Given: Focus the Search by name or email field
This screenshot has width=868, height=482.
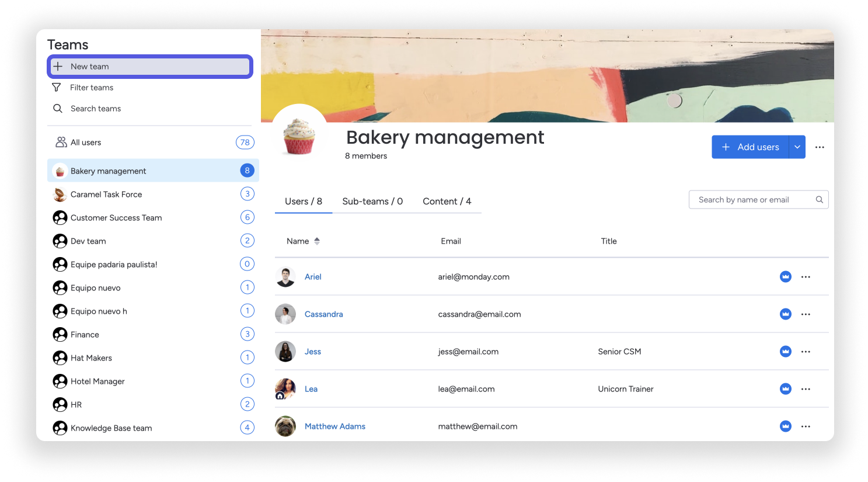Looking at the screenshot, I should tap(759, 200).
